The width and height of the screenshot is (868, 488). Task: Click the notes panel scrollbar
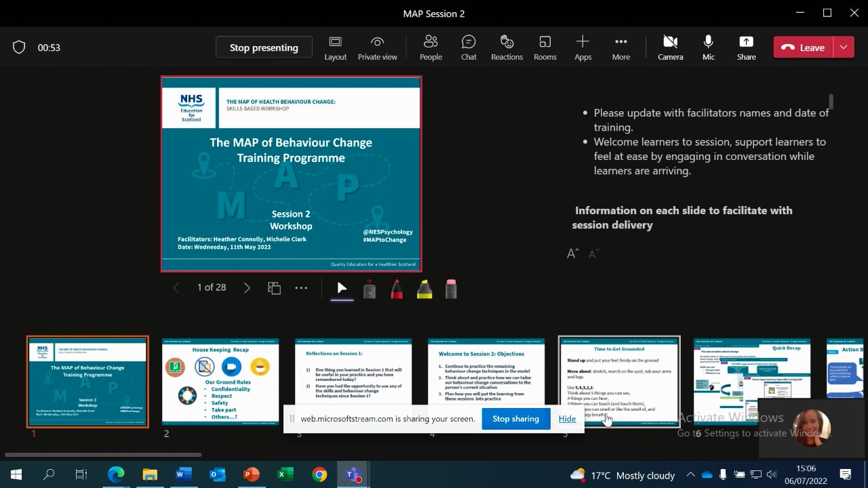(831, 102)
